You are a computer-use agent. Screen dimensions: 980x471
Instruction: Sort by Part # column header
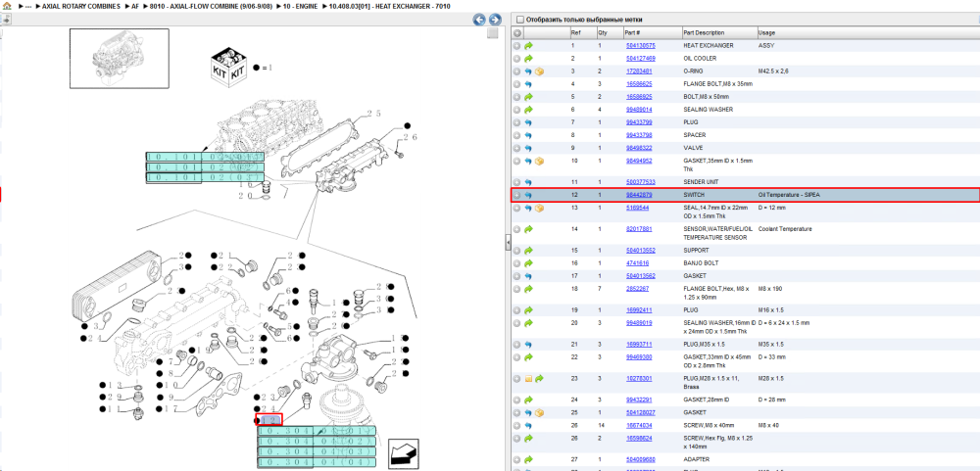[632, 32]
